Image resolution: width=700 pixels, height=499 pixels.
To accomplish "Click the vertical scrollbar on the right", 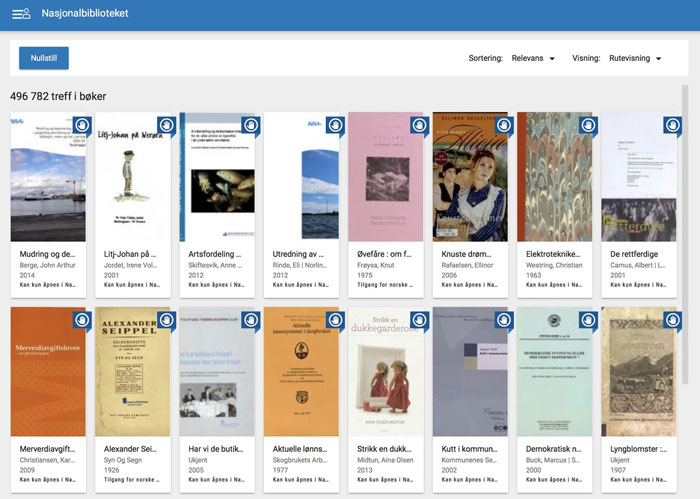I will [685, 234].
